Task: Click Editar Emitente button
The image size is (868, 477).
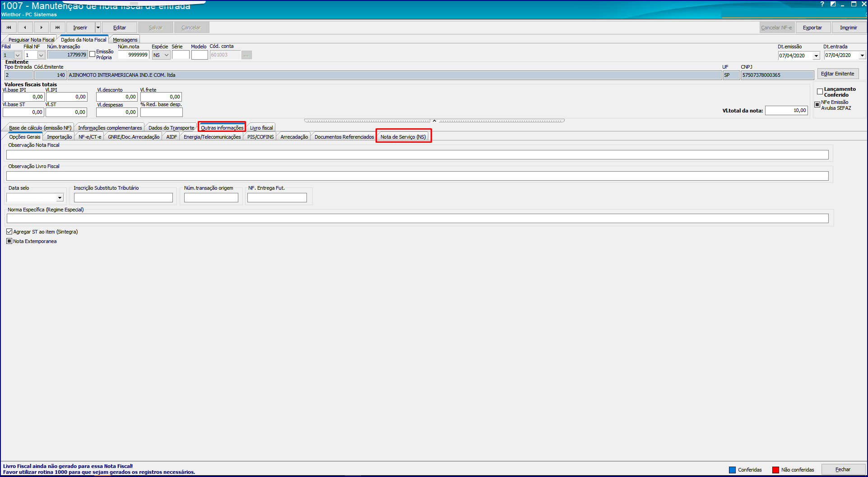Action: click(x=838, y=74)
